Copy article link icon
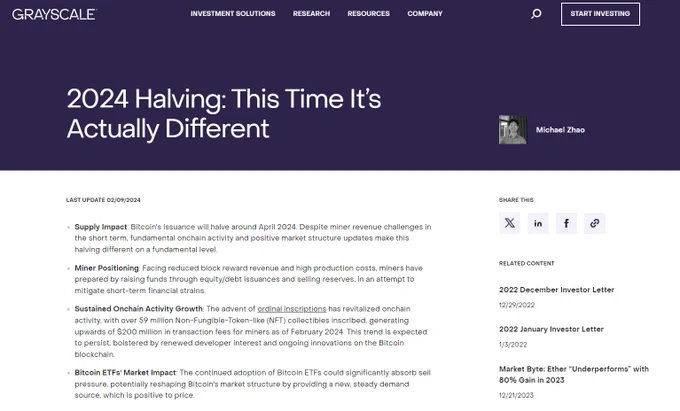Screen dimensions: 680x411 (595, 223)
